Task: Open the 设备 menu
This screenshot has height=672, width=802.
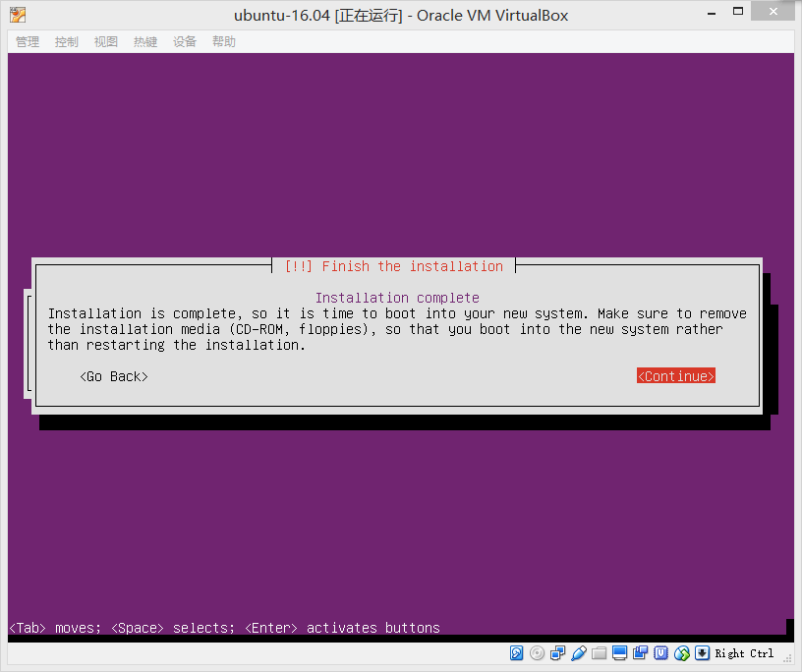Action: (x=185, y=41)
